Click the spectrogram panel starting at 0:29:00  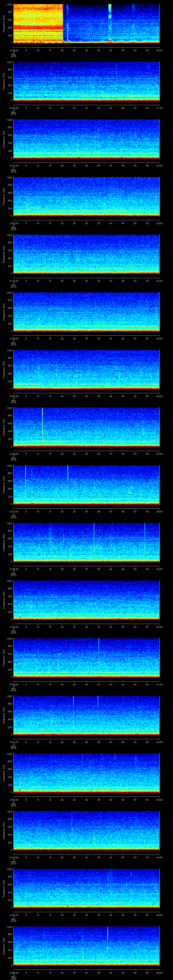click(x=86, y=24)
